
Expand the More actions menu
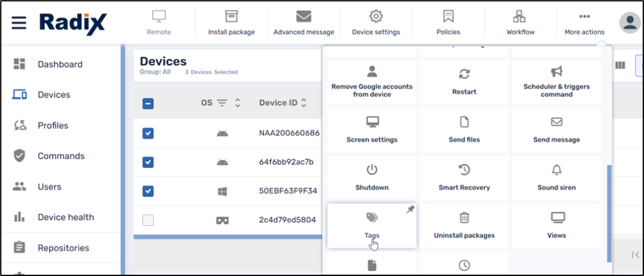[x=584, y=23]
